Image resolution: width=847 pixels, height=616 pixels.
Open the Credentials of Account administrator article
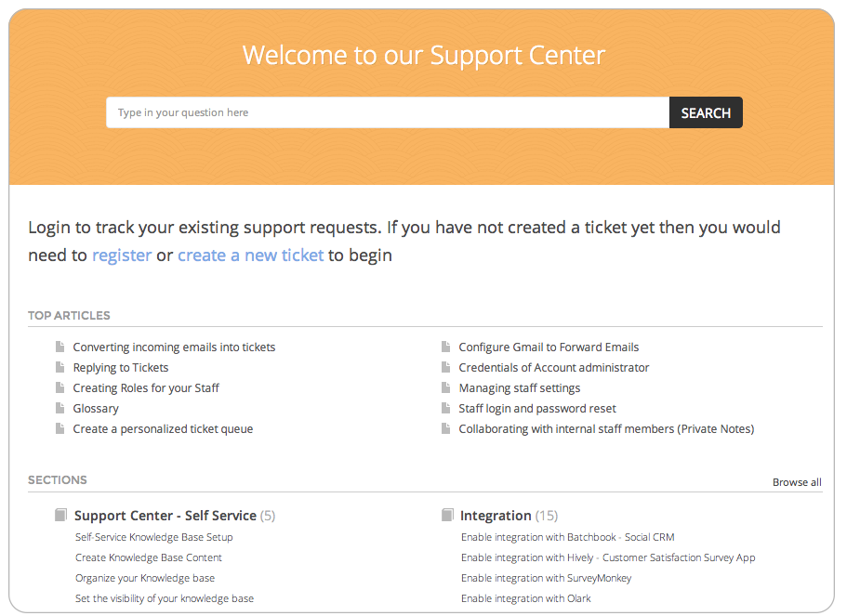pyautogui.click(x=554, y=367)
